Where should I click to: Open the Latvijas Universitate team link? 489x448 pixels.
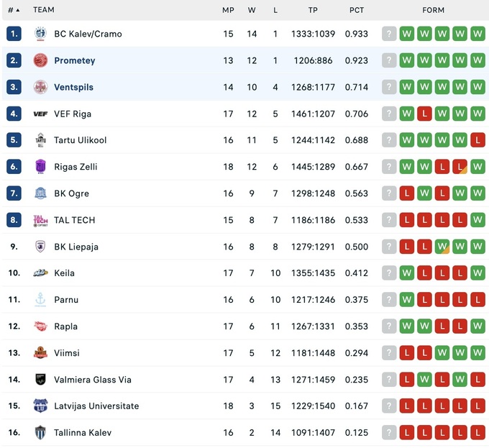[96, 406]
